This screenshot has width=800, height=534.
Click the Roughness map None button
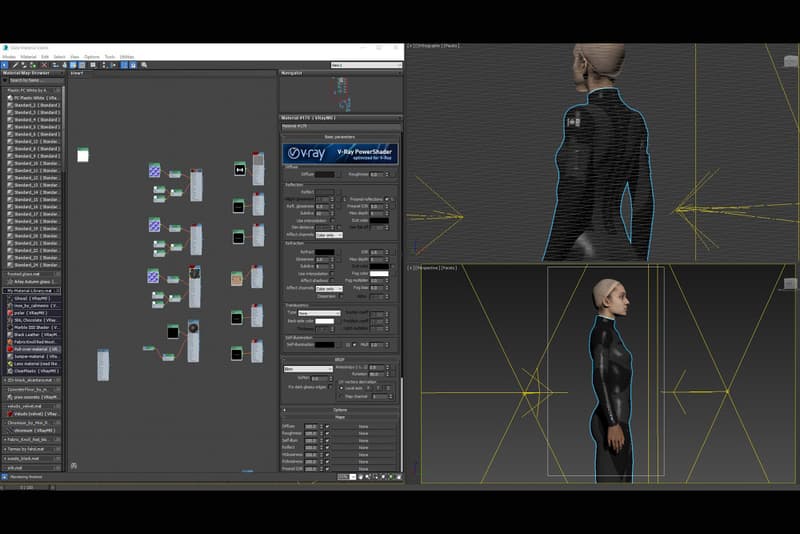pyautogui.click(x=363, y=434)
